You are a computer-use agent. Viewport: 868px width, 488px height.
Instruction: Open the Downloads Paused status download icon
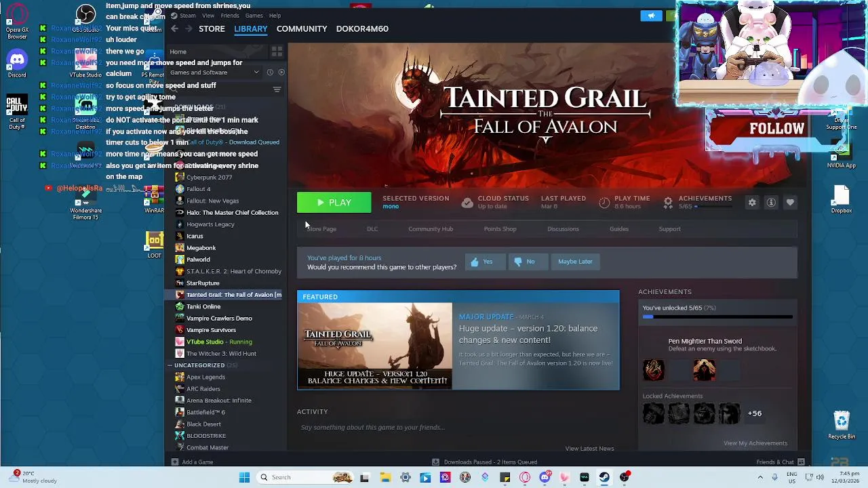pos(436,462)
